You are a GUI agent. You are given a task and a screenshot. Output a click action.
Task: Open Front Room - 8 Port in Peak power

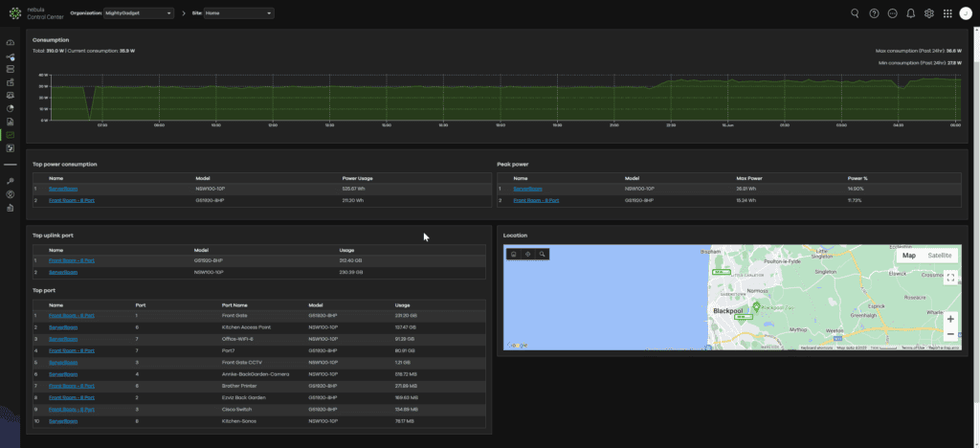point(536,200)
